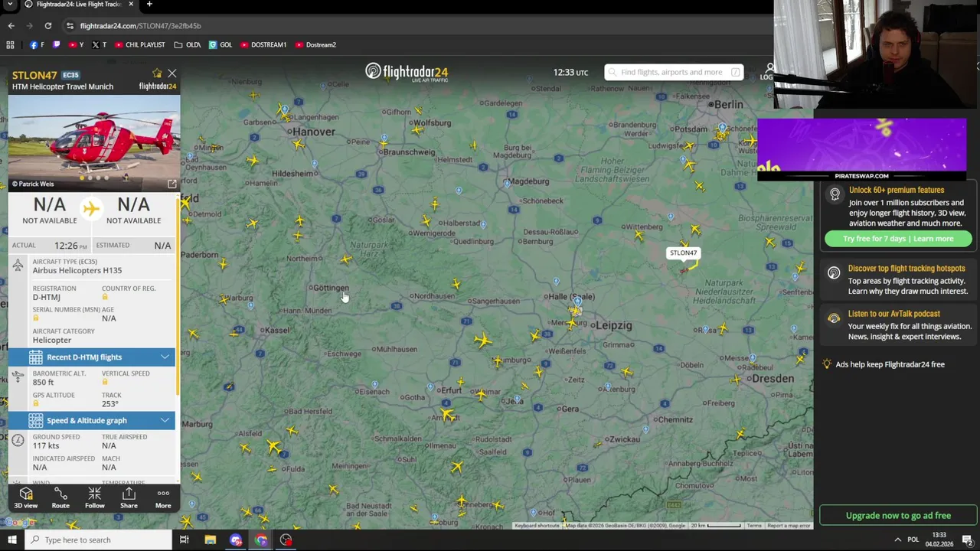Click the helicopter photo thumbnail
Screen dimensions: 980x551
pyautogui.click(x=94, y=142)
